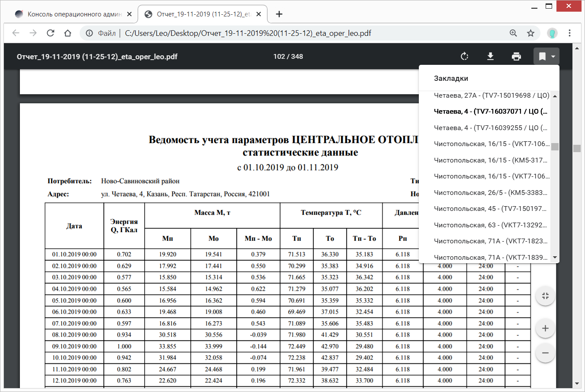Jump to bookmark Чистопольская, 26/5 KM5-3383

(x=490, y=193)
